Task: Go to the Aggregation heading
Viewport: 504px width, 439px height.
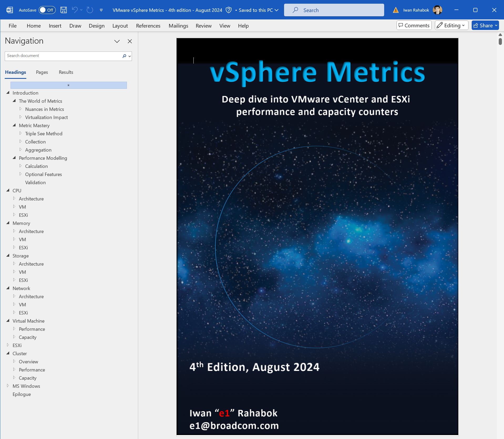Action: point(38,150)
